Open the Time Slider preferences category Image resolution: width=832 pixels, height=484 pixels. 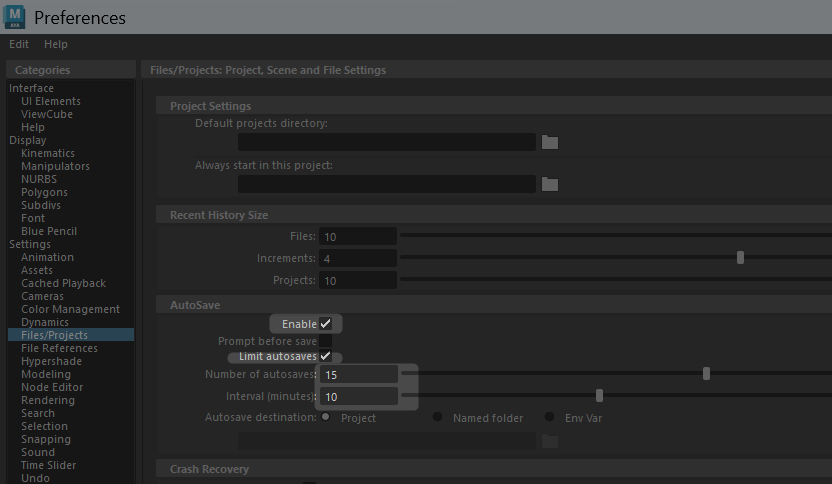pos(48,465)
